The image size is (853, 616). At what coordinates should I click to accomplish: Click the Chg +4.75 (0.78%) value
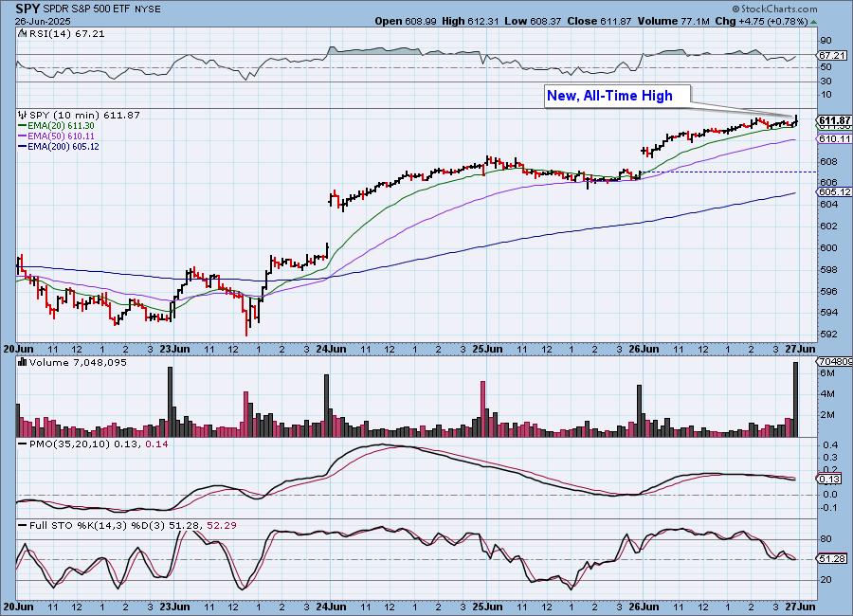[x=761, y=21]
